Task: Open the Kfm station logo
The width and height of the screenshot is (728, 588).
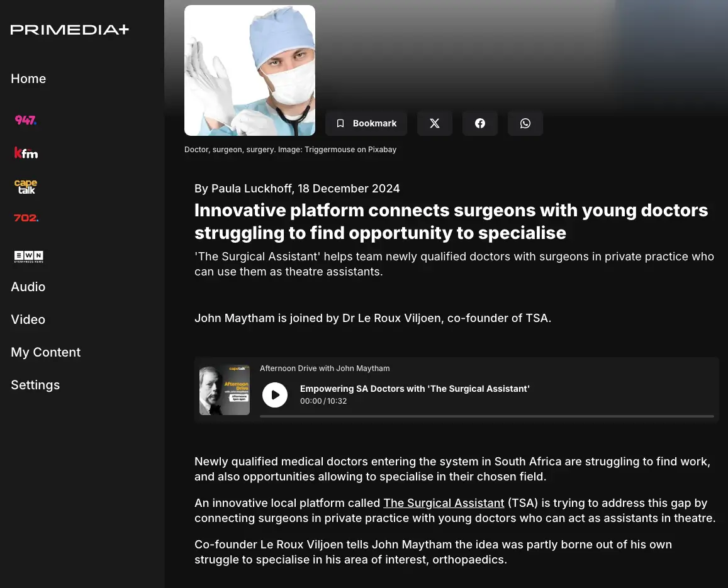Action: coord(26,153)
